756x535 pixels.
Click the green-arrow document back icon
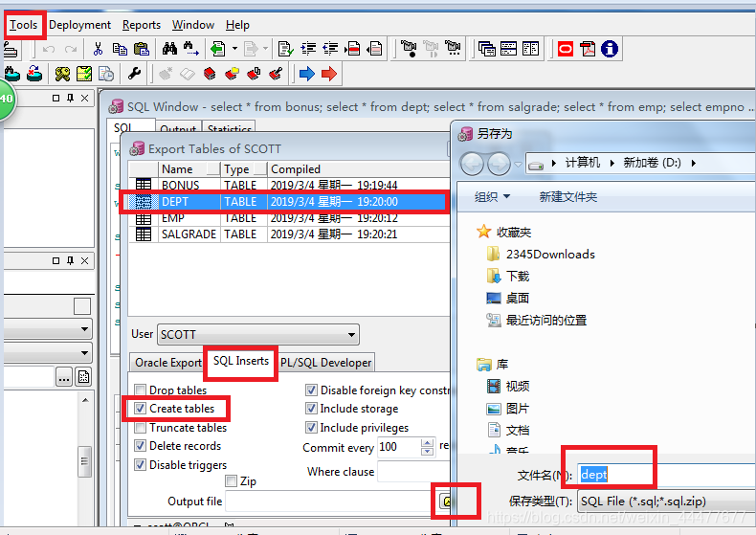[x=218, y=49]
